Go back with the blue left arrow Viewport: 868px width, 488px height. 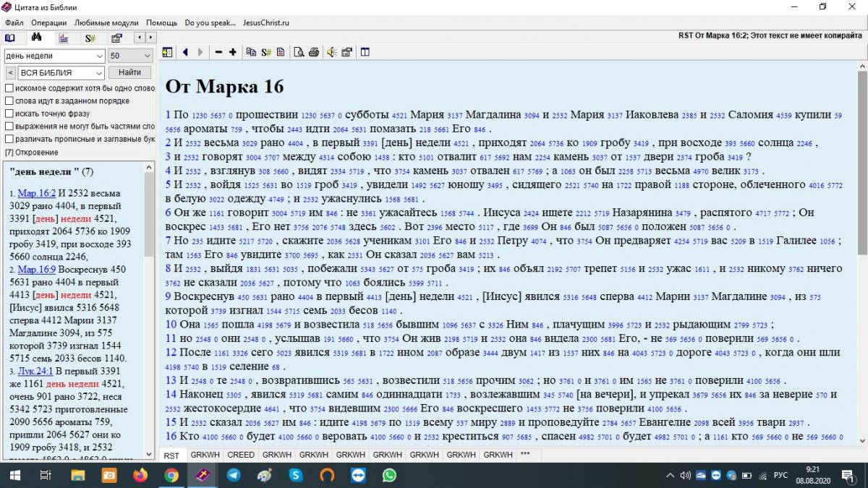click(x=185, y=52)
